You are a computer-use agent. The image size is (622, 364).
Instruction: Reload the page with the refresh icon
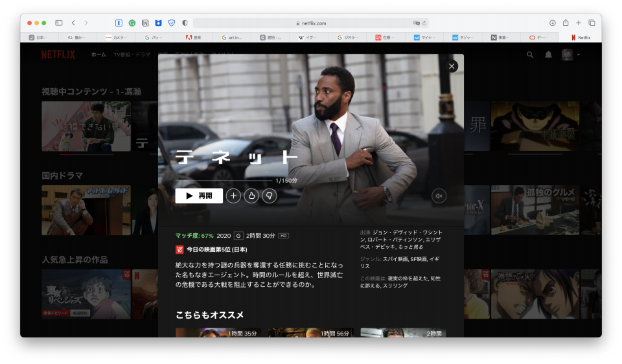(424, 23)
